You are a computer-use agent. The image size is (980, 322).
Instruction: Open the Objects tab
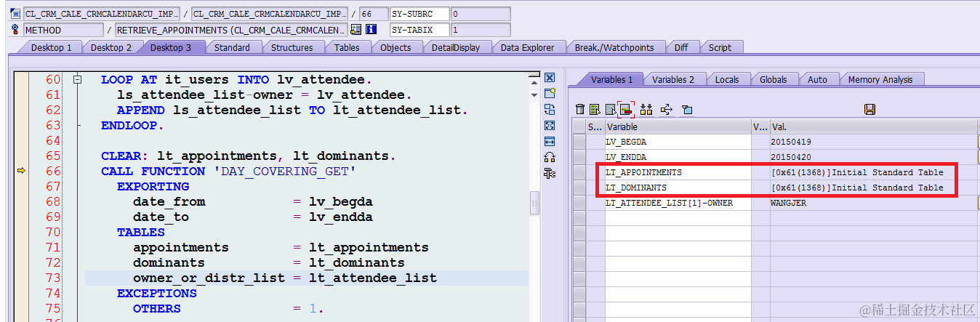coord(395,47)
